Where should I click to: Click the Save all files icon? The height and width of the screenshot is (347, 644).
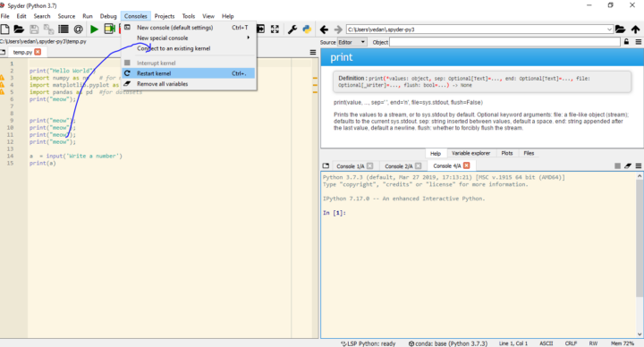pyautogui.click(x=49, y=30)
